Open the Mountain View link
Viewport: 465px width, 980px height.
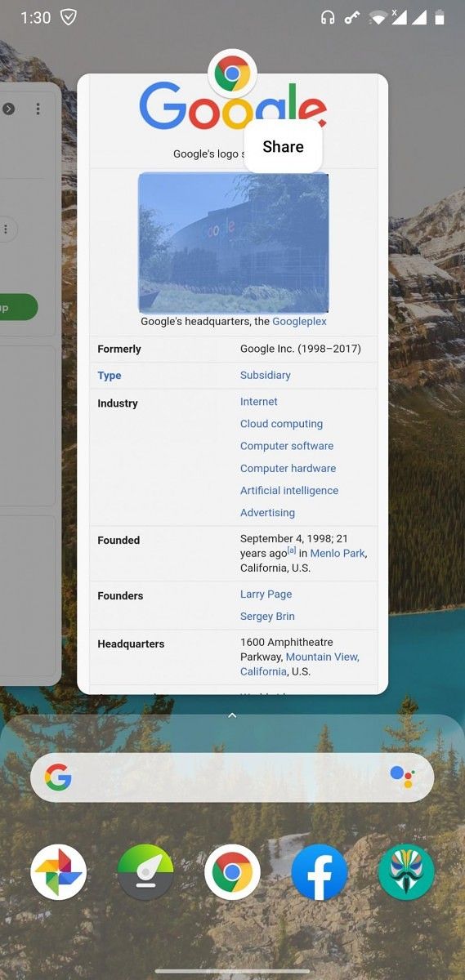coord(323,657)
